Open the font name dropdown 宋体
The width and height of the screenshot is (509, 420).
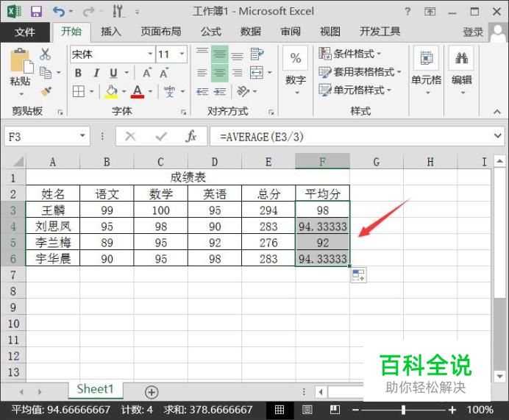(150, 54)
